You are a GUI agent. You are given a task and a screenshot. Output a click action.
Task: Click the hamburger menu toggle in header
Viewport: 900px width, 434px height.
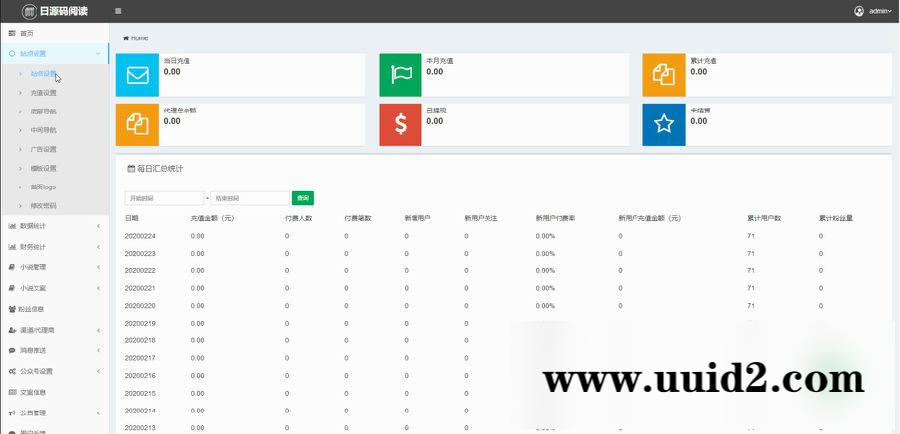pos(118,11)
